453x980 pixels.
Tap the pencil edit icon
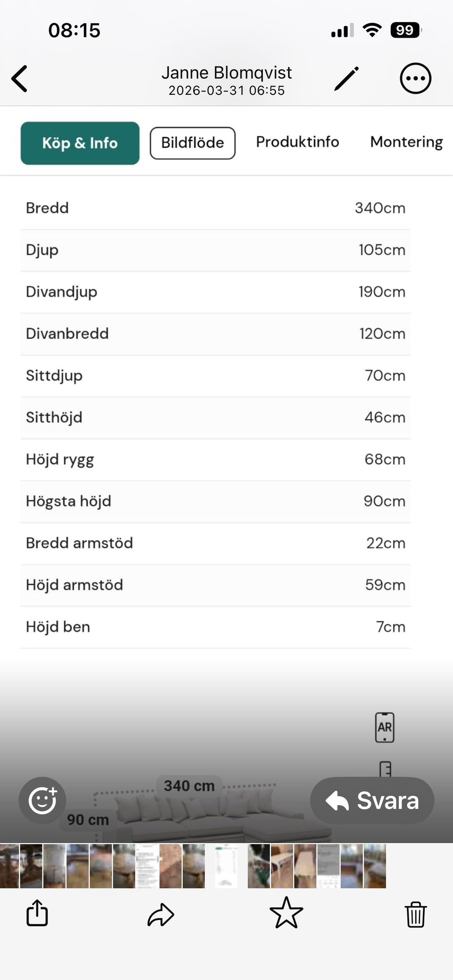(x=347, y=78)
